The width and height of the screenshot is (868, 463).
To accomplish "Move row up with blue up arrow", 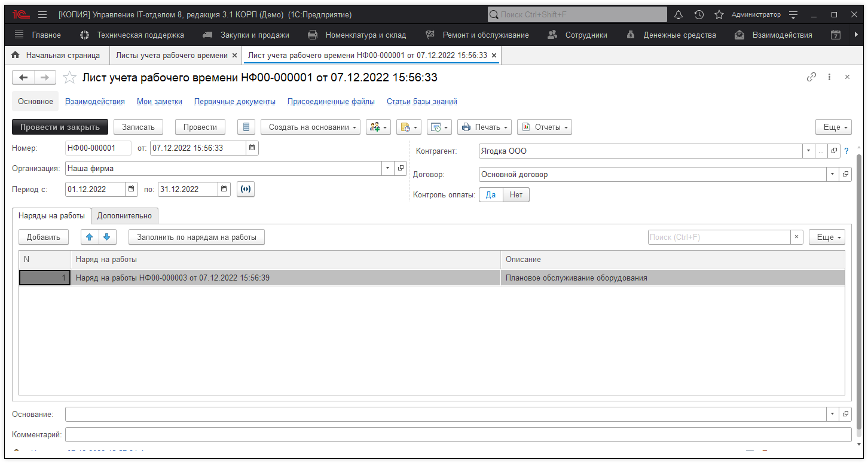I will [x=90, y=237].
